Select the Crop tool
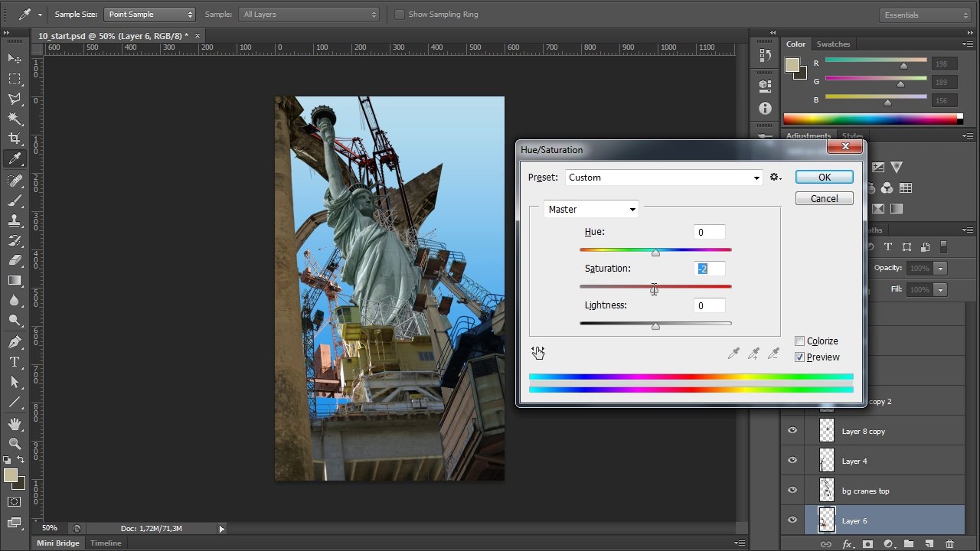 click(x=15, y=139)
